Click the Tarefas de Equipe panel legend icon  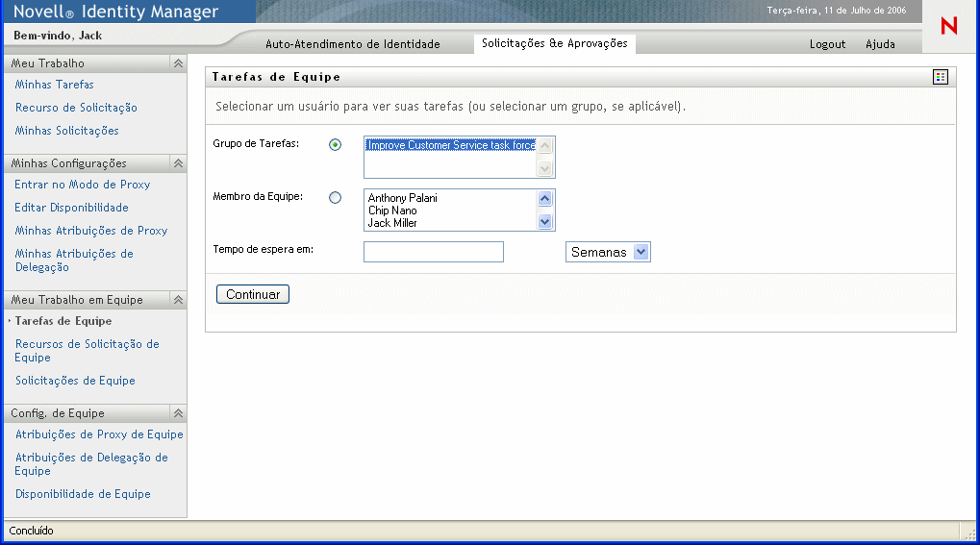(940, 77)
